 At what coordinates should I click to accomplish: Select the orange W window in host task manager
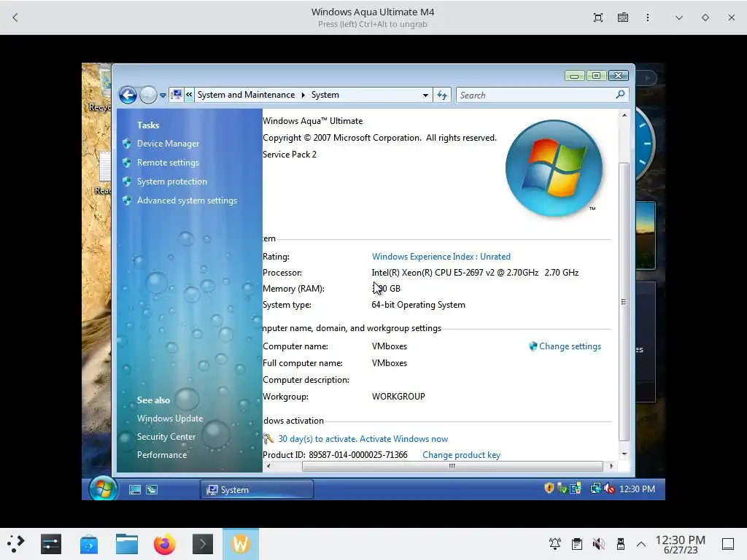click(x=241, y=544)
